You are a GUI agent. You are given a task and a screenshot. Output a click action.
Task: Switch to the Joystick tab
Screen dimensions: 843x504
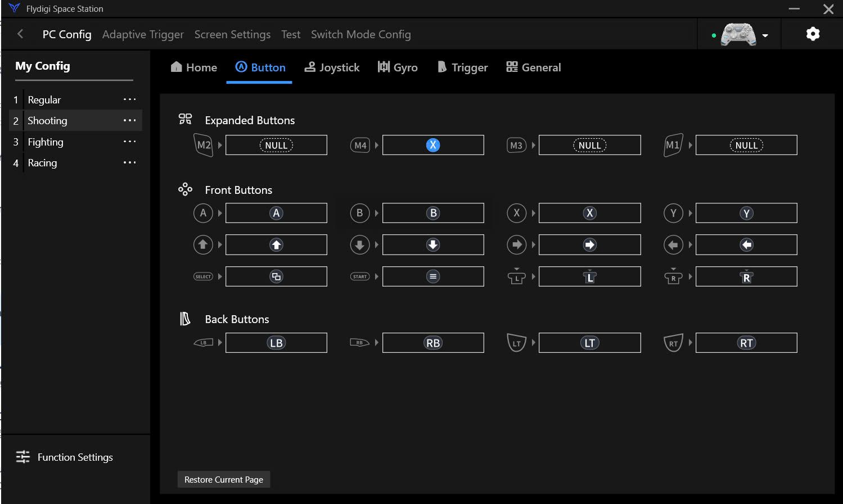332,67
